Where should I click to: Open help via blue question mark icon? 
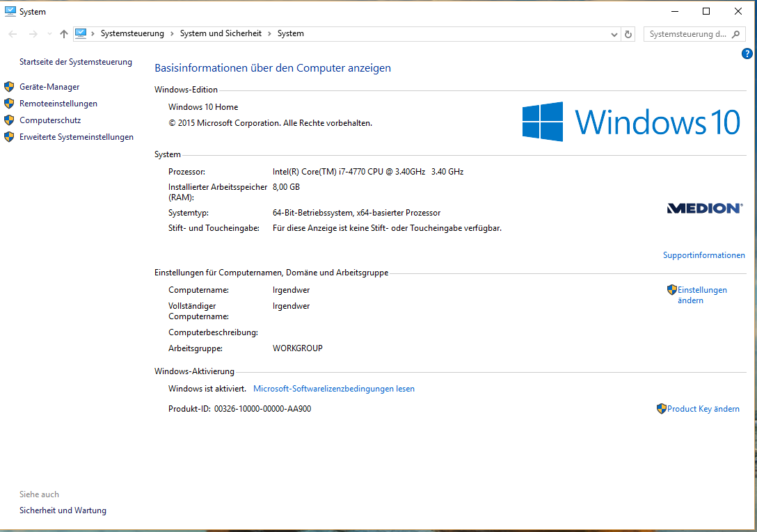pyautogui.click(x=747, y=54)
